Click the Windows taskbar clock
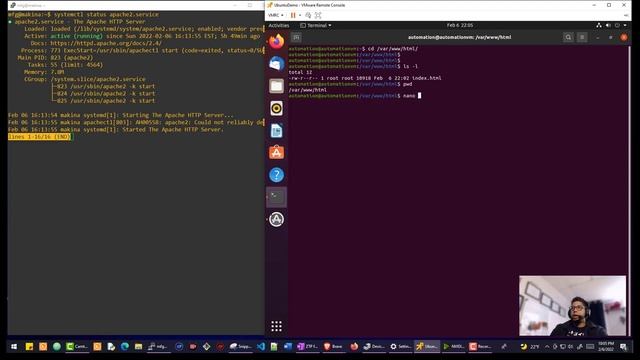Image resolution: width=640 pixels, height=360 pixels. pos(606,347)
